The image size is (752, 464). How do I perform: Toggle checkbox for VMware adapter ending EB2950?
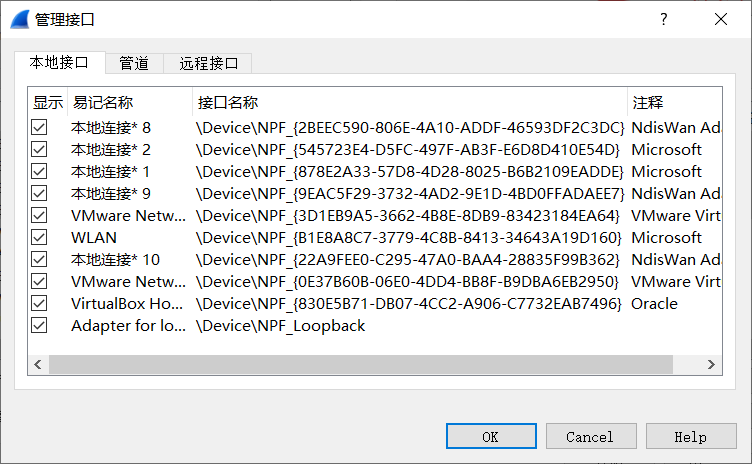click(x=39, y=282)
